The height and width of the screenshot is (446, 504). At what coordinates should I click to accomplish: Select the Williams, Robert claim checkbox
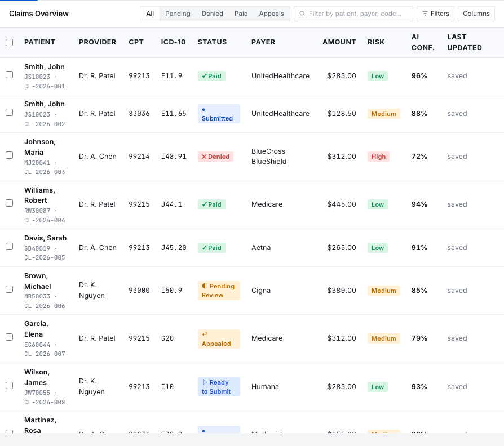[x=10, y=203]
